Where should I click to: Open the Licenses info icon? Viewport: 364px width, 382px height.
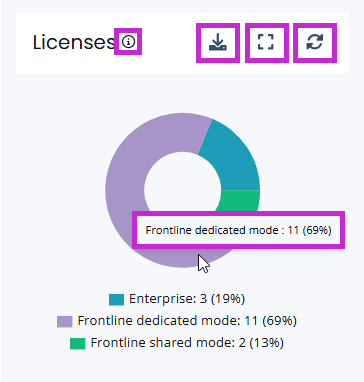point(128,42)
